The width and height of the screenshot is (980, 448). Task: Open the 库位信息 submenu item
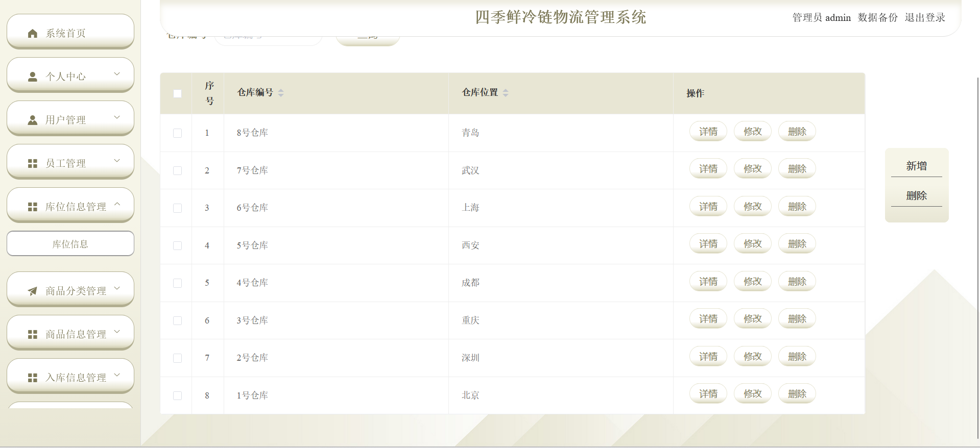70,244
